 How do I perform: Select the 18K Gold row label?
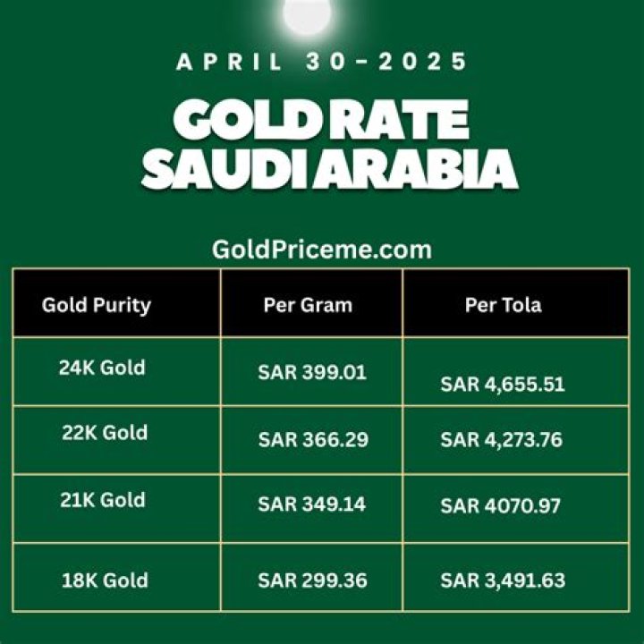coord(105,580)
